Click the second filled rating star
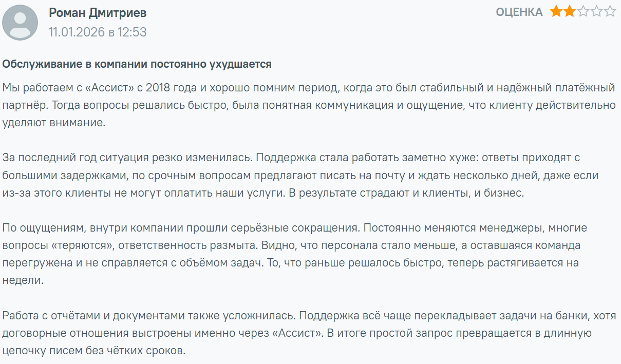This screenshot has height=364, width=621. click(569, 11)
